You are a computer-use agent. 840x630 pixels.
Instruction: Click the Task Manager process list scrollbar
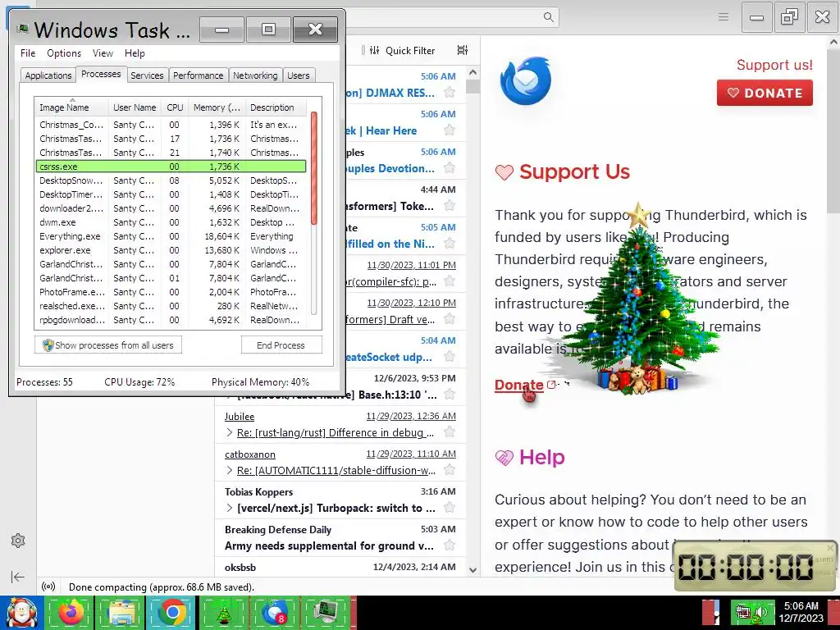(x=314, y=167)
